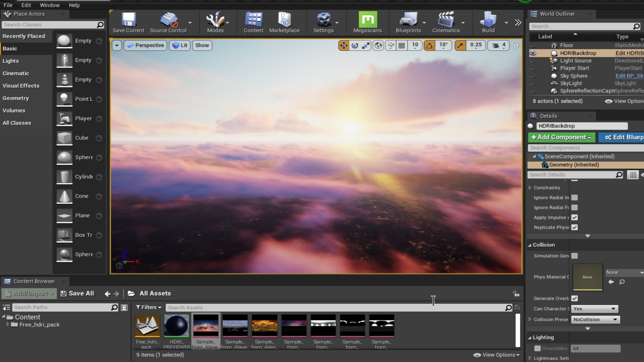Open the Megascans plugin icon
Screen dimensions: 644x362
367,23
